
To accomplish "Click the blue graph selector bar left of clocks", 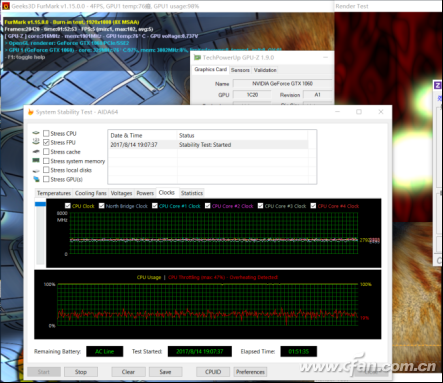I will 40,204.
